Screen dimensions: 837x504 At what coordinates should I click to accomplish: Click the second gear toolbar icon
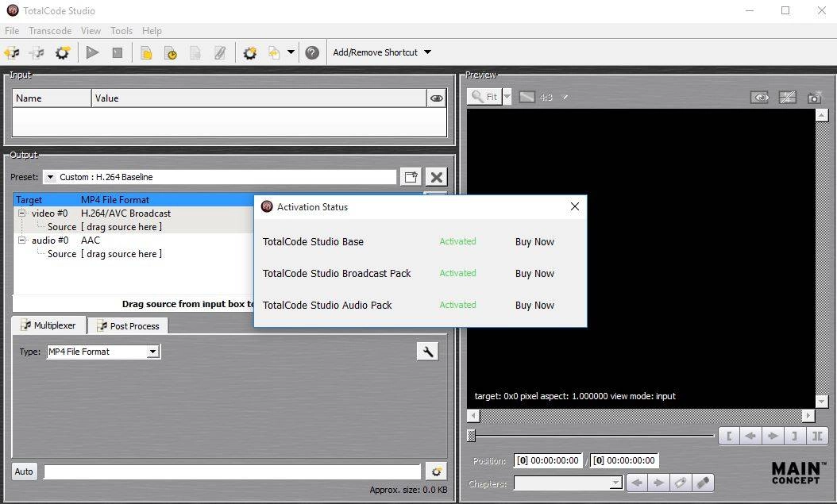[250, 53]
